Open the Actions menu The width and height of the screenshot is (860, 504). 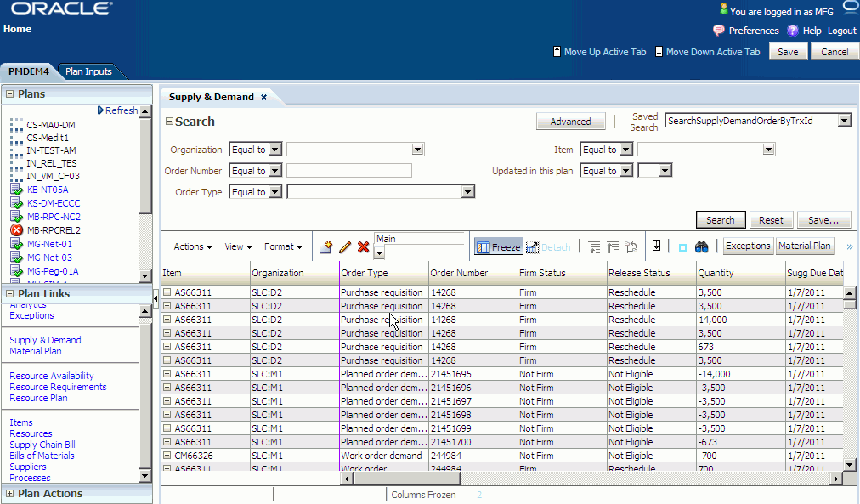193,246
